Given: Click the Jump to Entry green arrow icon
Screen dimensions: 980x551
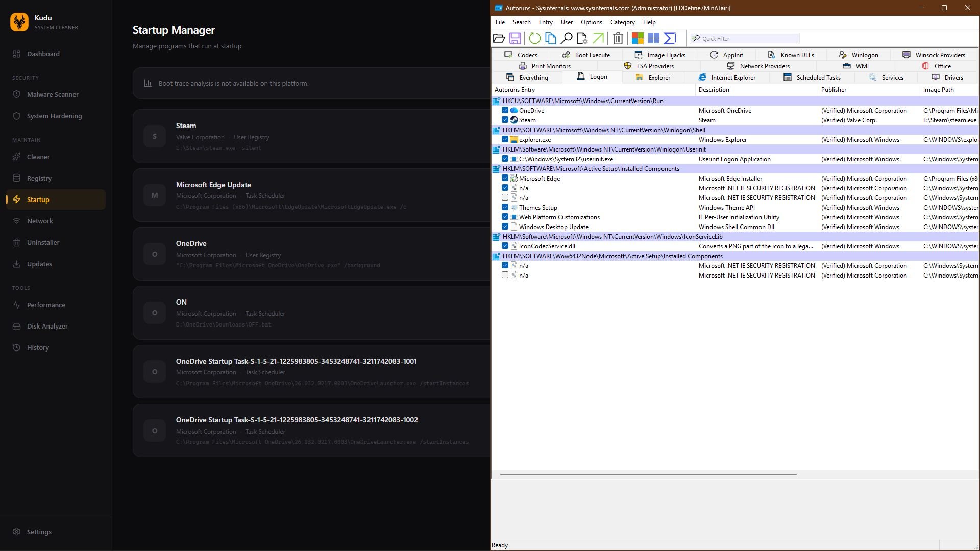Looking at the screenshot, I should (x=598, y=38).
